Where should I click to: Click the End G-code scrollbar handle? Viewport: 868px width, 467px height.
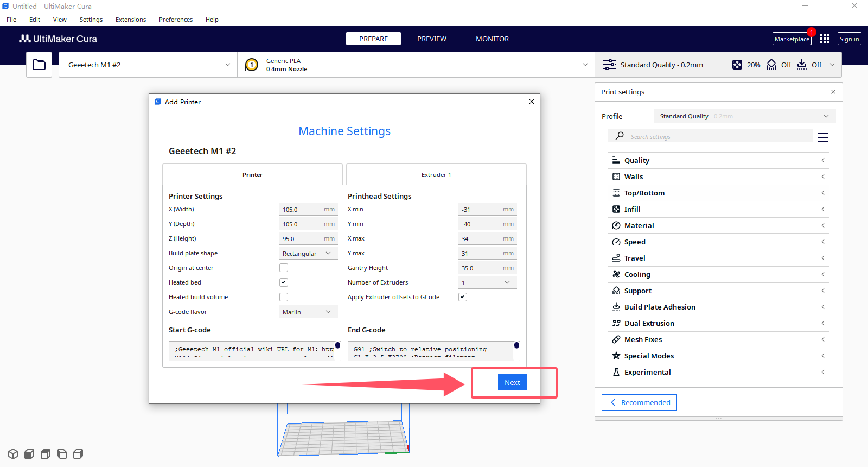[516, 345]
